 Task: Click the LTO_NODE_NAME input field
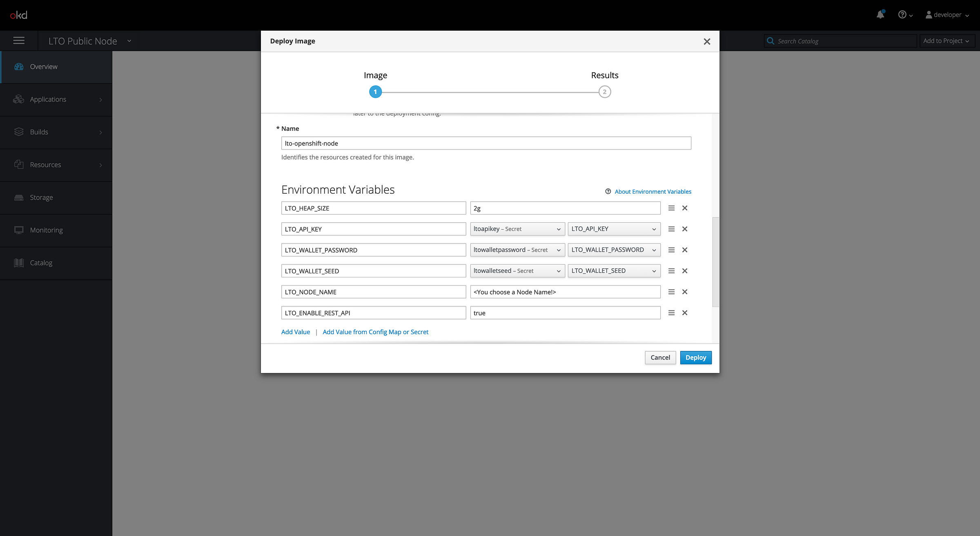pos(373,291)
